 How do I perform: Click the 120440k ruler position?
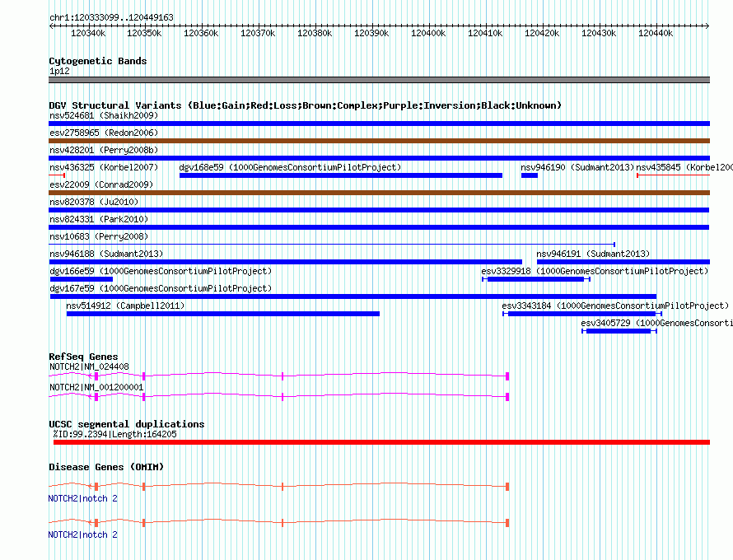[x=656, y=33]
